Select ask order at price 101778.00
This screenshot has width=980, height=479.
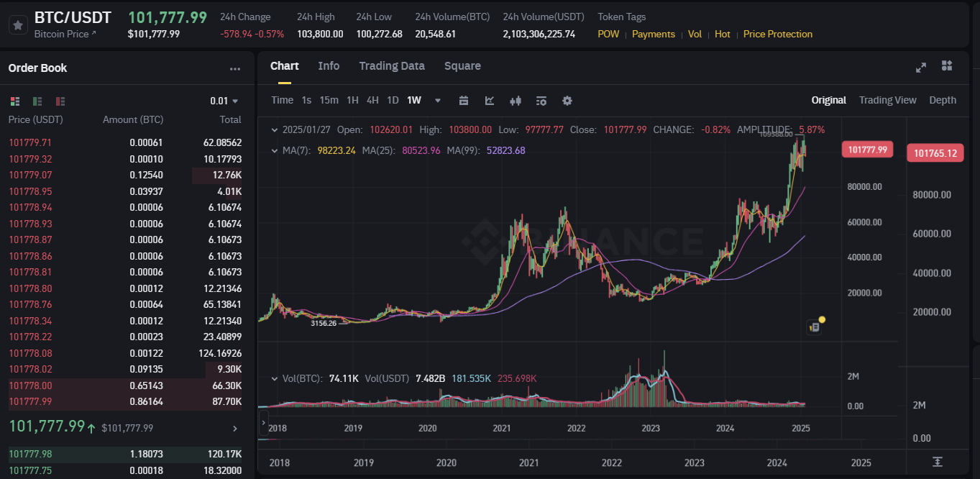127,386
